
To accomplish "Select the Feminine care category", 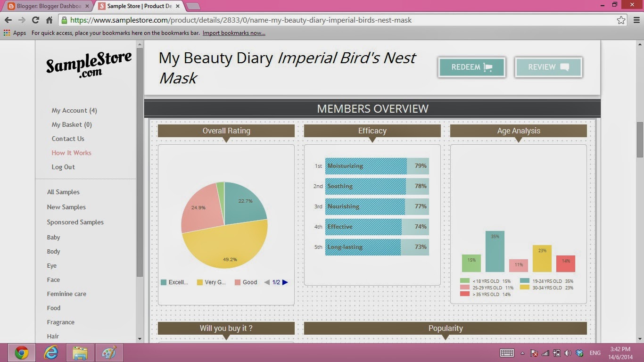I will point(66,294).
